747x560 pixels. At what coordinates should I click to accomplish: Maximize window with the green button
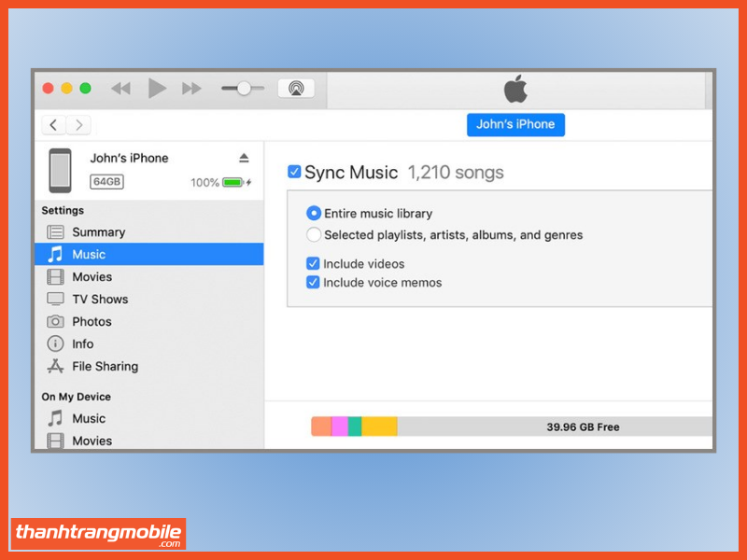coord(85,89)
